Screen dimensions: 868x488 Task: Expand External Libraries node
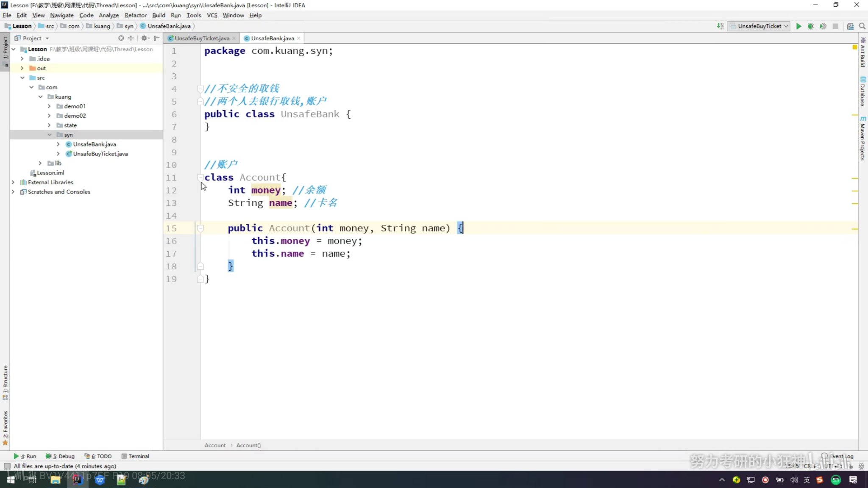13,182
